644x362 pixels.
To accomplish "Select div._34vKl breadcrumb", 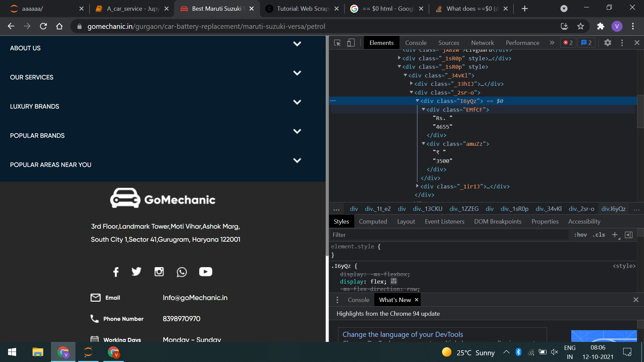I will [548, 208].
